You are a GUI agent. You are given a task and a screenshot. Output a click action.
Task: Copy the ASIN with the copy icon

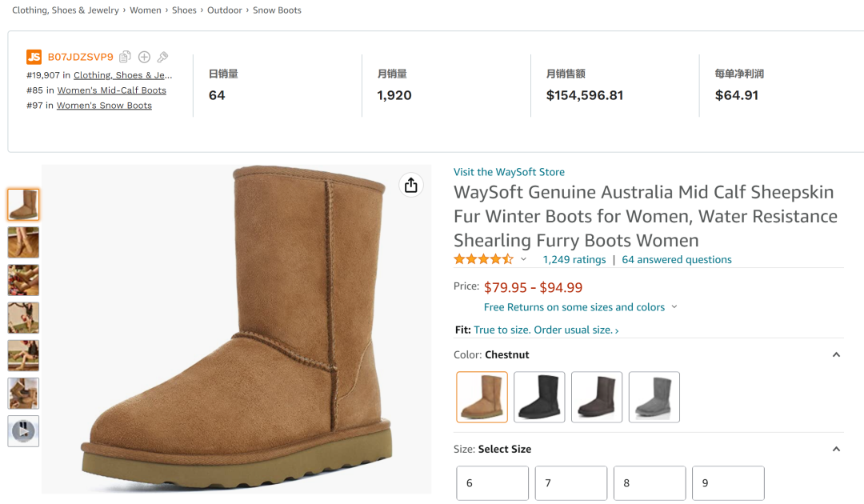pos(126,57)
